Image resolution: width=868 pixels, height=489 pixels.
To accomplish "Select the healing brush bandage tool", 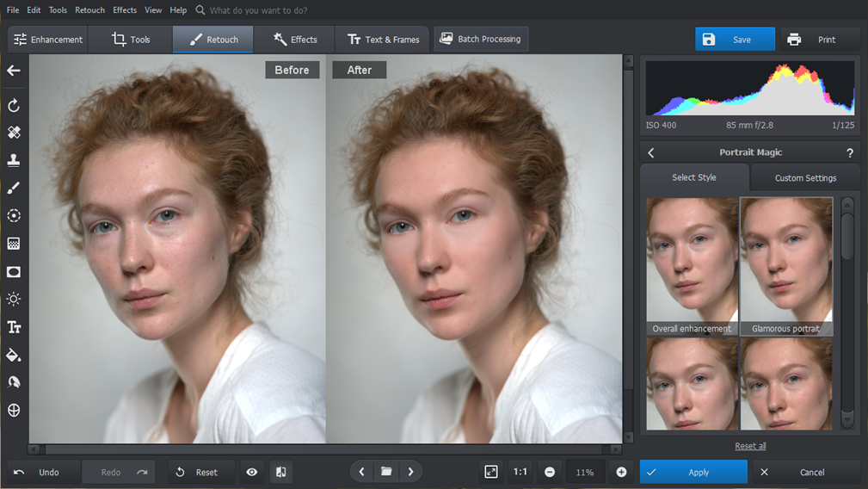I will [14, 133].
